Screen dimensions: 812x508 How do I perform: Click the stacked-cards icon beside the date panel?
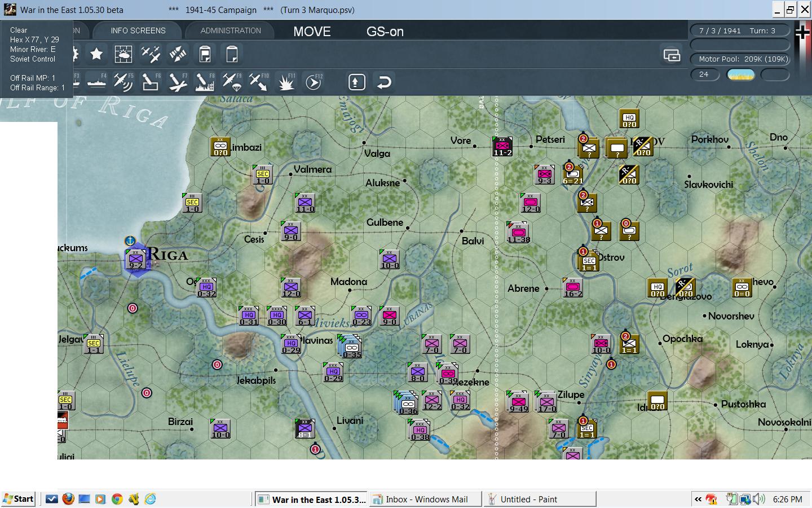click(672, 55)
